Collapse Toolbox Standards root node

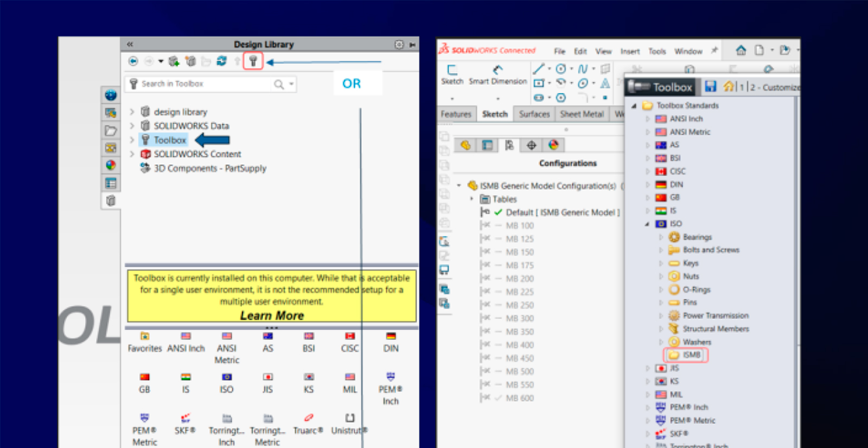pyautogui.click(x=634, y=105)
